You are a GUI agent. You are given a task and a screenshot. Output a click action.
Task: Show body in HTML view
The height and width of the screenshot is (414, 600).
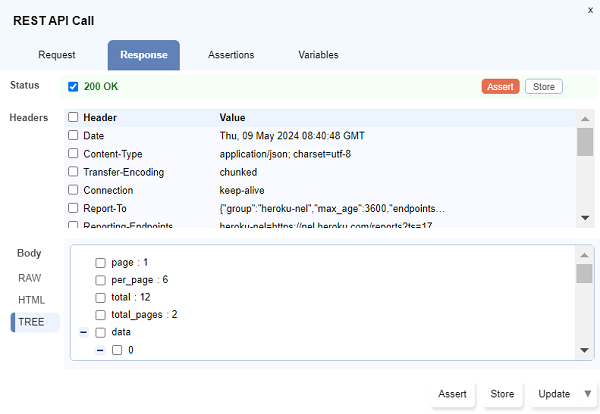32,300
